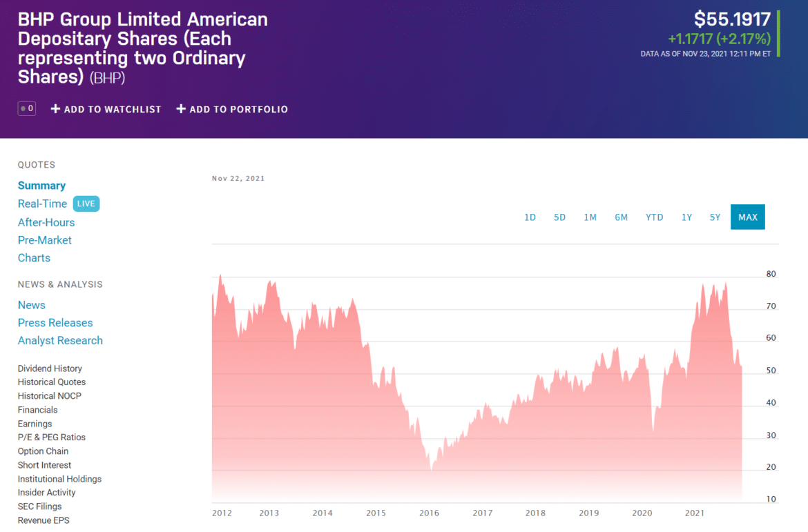Select the 1M chart timeframe
Image resolution: width=808 pixels, height=532 pixels.
click(x=590, y=217)
